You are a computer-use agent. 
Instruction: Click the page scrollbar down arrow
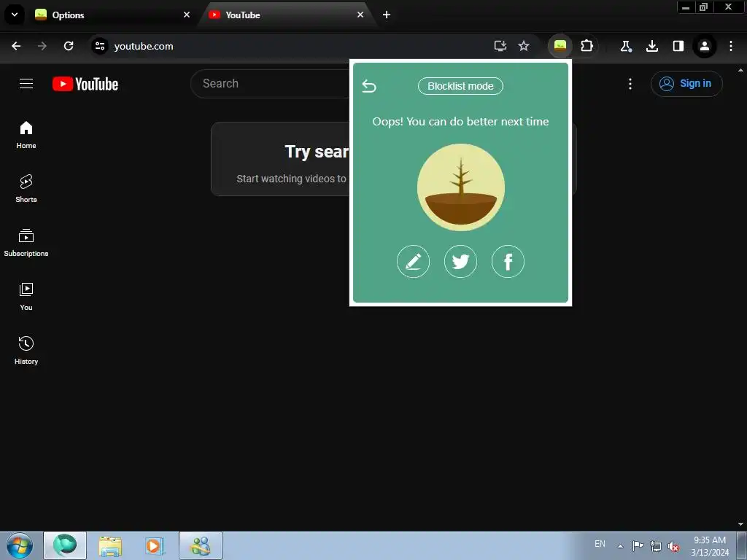pos(741,524)
